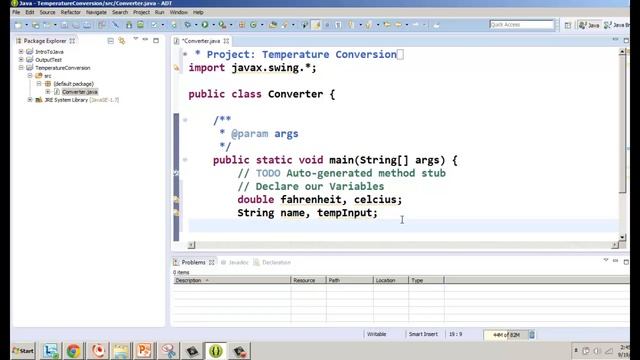Select the Package Explorer tab

(44, 41)
